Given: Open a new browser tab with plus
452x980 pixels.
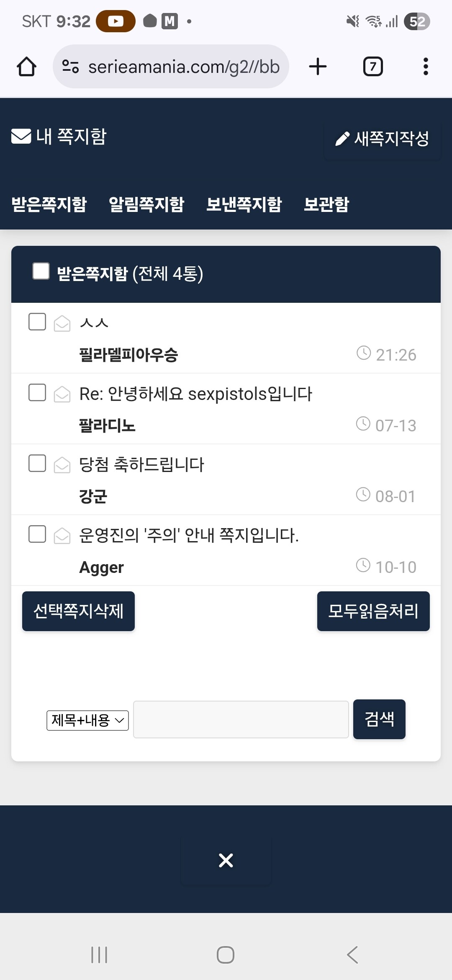Looking at the screenshot, I should coord(318,67).
